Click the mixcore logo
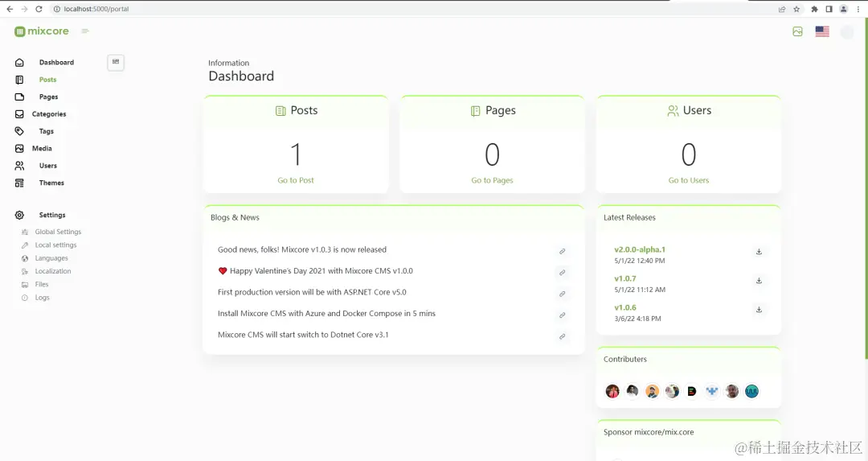The image size is (868, 461). click(42, 31)
